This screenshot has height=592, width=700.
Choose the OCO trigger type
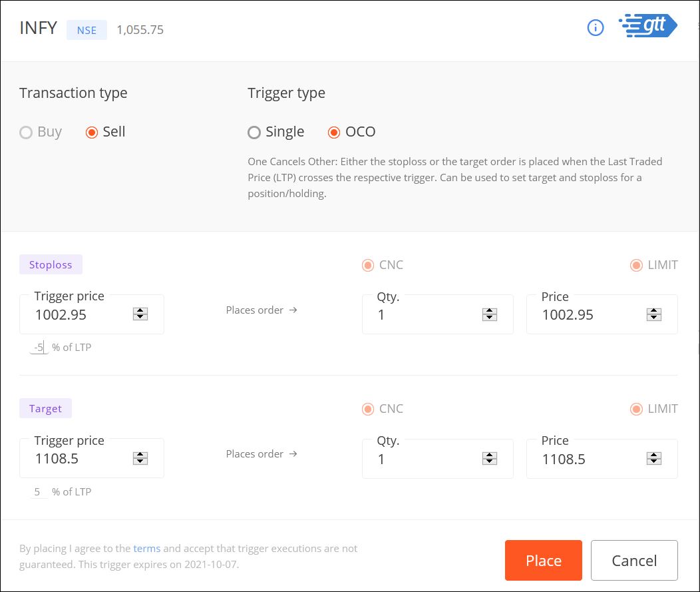334,132
